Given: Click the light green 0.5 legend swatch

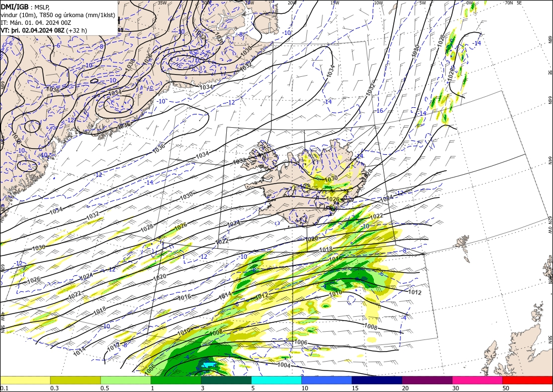Looking at the screenshot, I should click(126, 380).
